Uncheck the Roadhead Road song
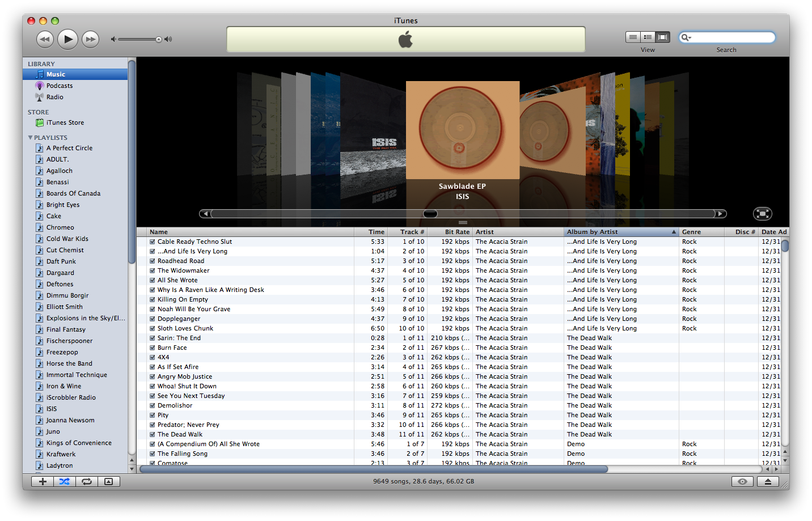This screenshot has height=521, width=812. 152,261
